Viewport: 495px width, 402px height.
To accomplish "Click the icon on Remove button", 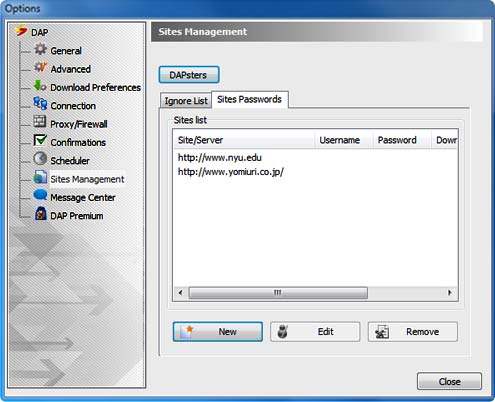I will (x=382, y=332).
